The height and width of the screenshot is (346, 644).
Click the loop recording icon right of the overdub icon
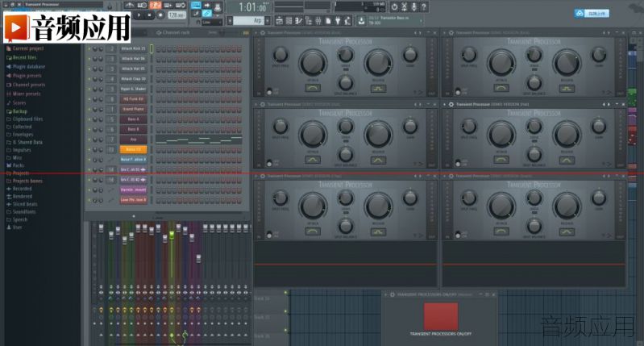[x=181, y=6]
